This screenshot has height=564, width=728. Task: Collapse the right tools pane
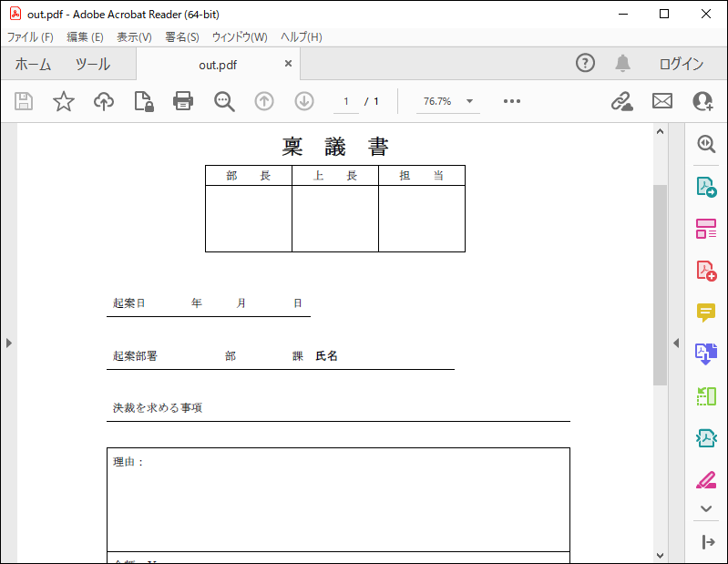pos(676,343)
